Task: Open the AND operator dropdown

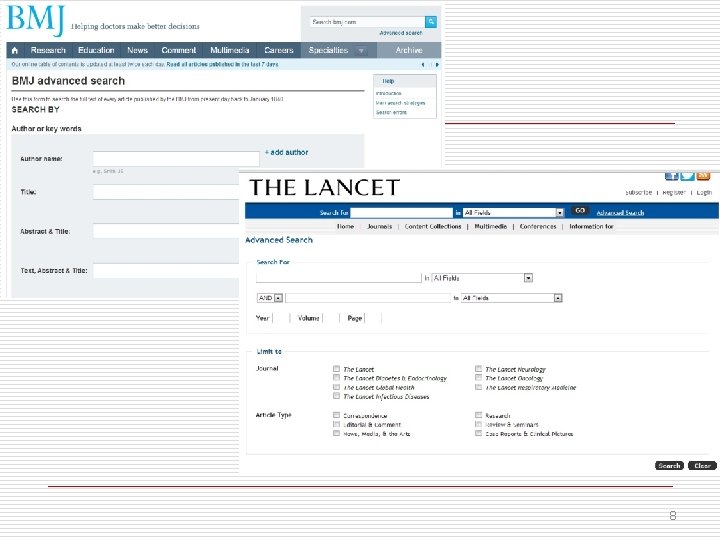Action: pos(270,298)
